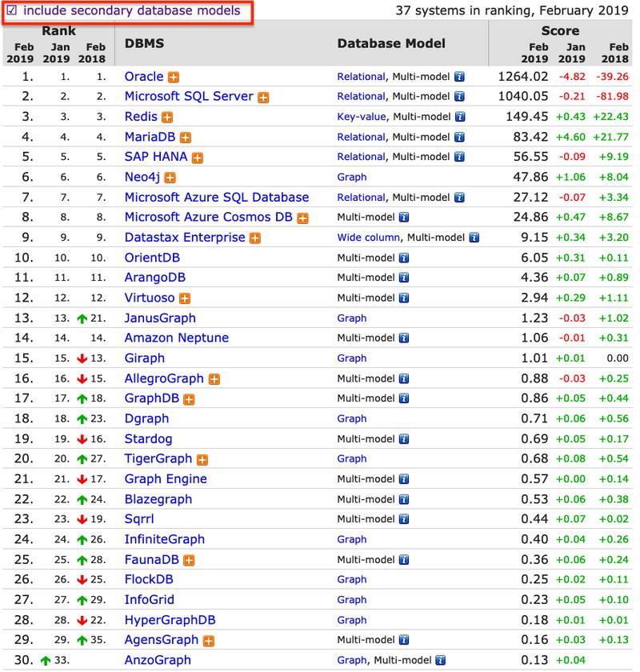Click plus icon next to Microsoft Azure Cosmos DB
This screenshot has height=672, width=640.
tap(302, 218)
